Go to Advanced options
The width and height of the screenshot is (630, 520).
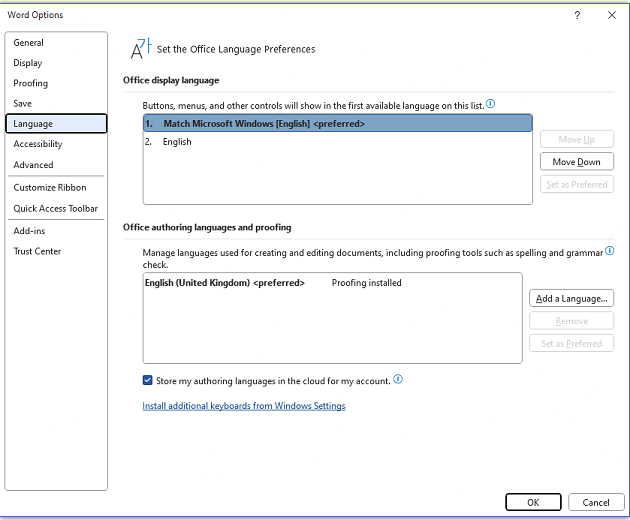(56, 165)
